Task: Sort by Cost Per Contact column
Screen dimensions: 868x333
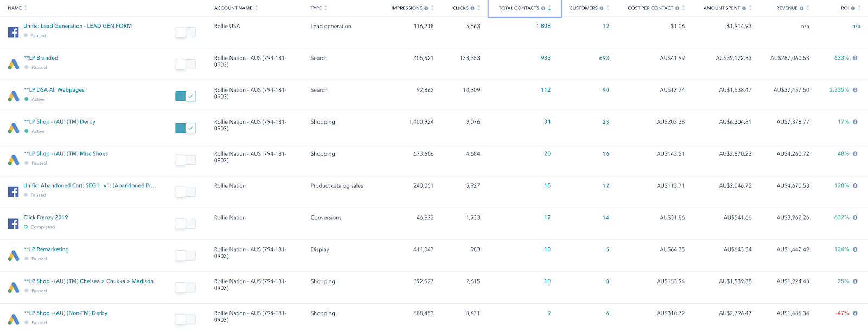Action: tap(656, 8)
